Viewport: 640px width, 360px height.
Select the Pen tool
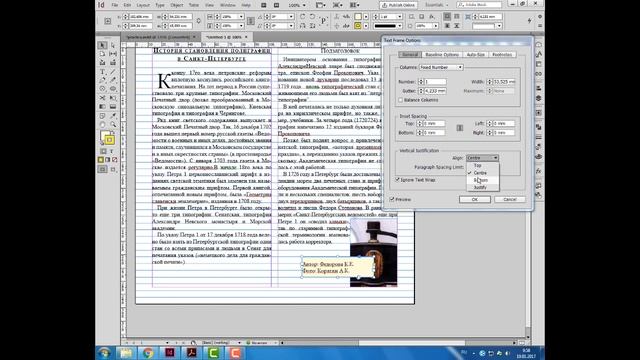102,80
